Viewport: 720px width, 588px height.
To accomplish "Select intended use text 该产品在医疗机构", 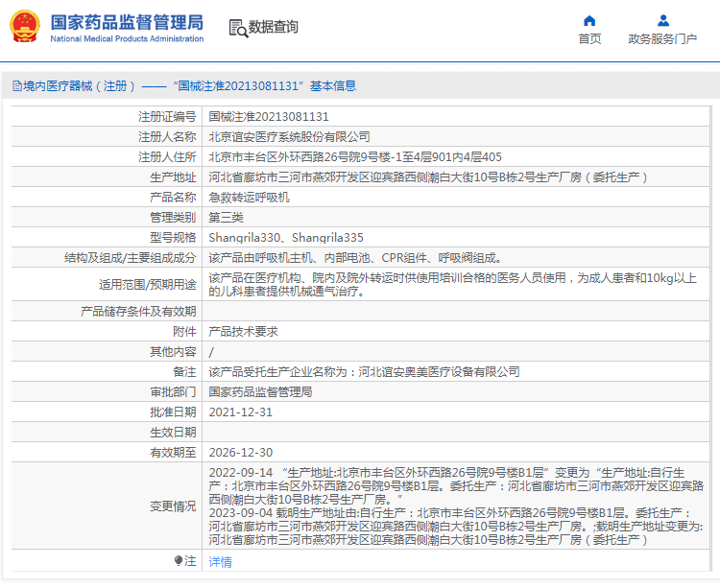I will [453, 284].
